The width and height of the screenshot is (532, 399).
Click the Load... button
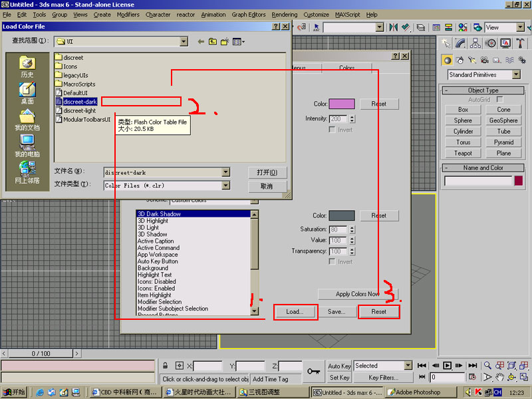pos(295,311)
